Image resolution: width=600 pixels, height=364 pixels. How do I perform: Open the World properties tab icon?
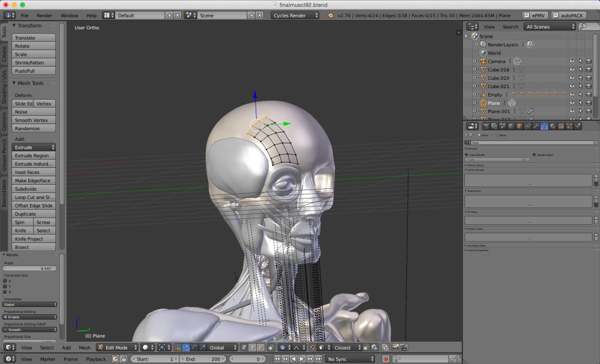(511, 126)
